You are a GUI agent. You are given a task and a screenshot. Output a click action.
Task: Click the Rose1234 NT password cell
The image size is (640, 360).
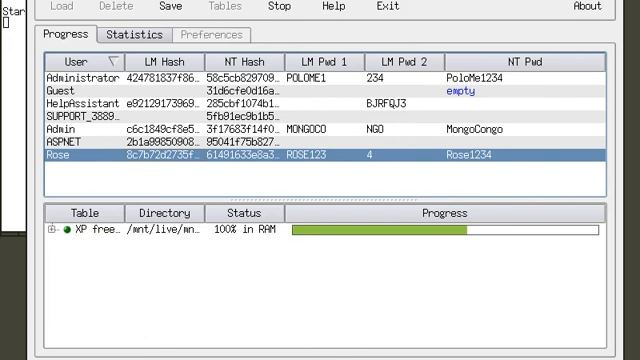469,155
